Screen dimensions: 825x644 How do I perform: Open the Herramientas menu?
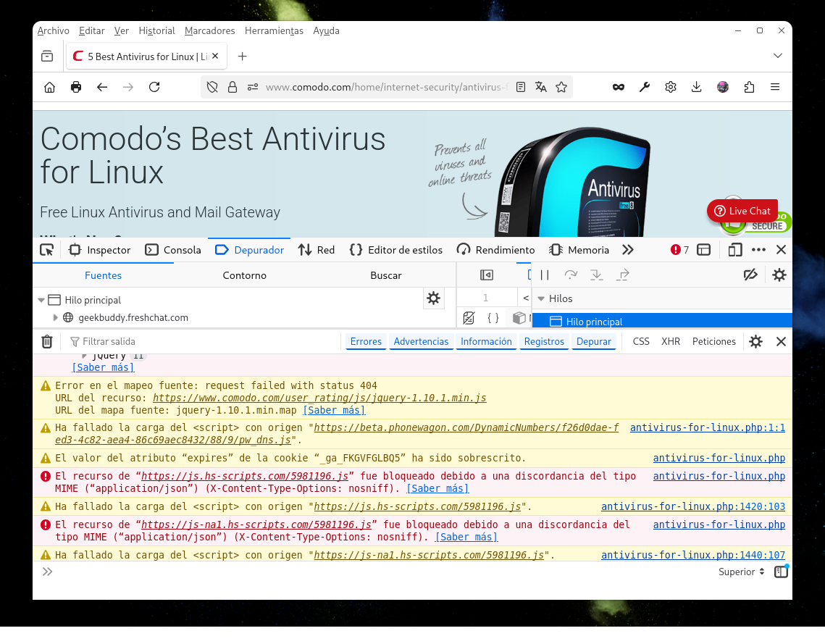[x=274, y=30]
